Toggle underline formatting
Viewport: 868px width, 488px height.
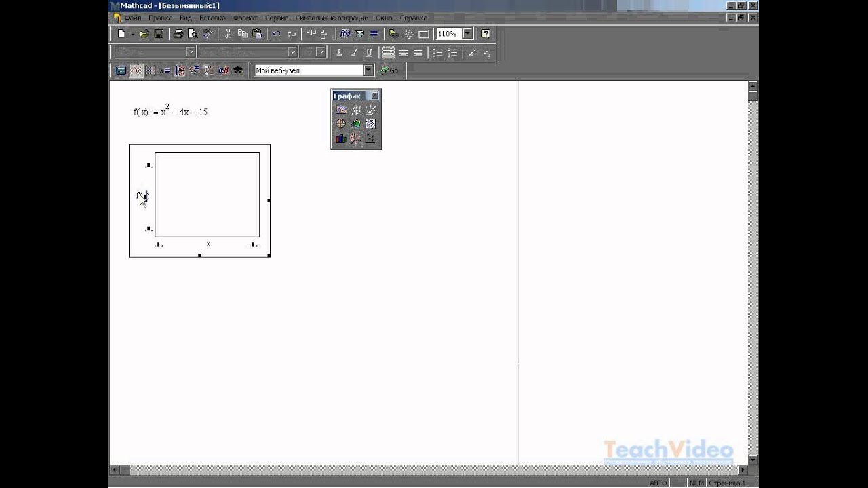[x=369, y=52]
